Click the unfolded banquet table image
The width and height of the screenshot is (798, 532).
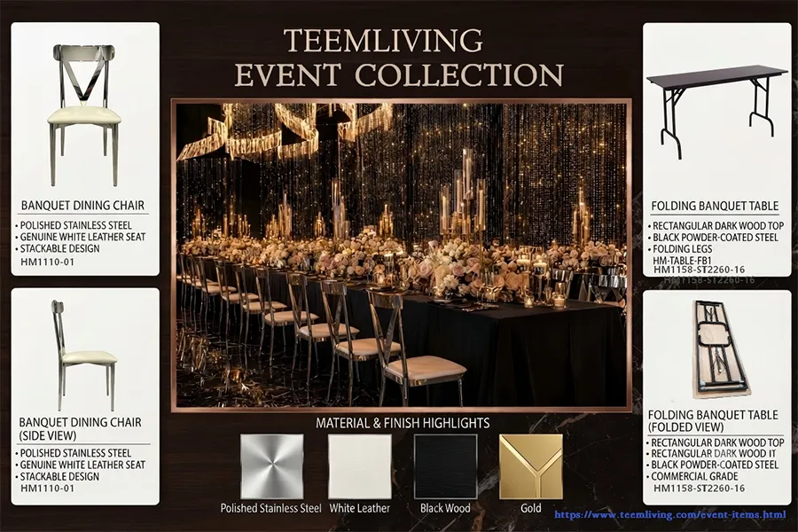[x=717, y=113]
